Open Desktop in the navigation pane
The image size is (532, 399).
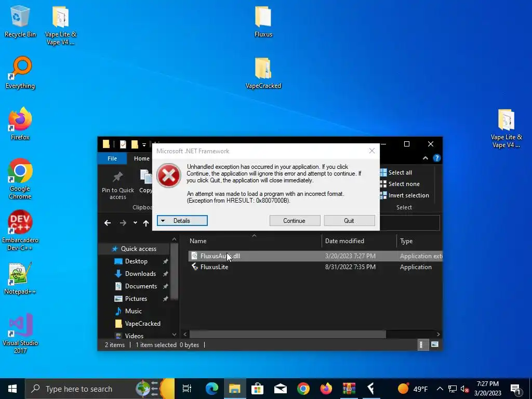[x=136, y=261]
